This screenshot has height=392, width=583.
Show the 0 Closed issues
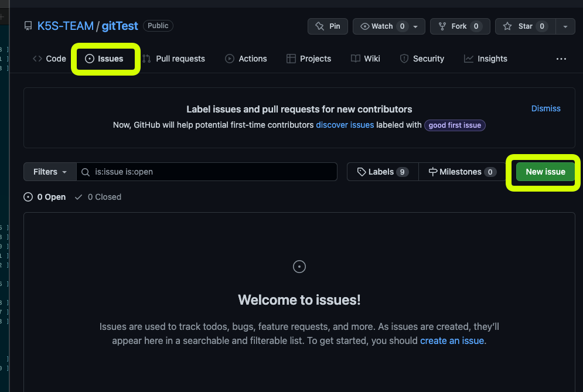pos(98,197)
